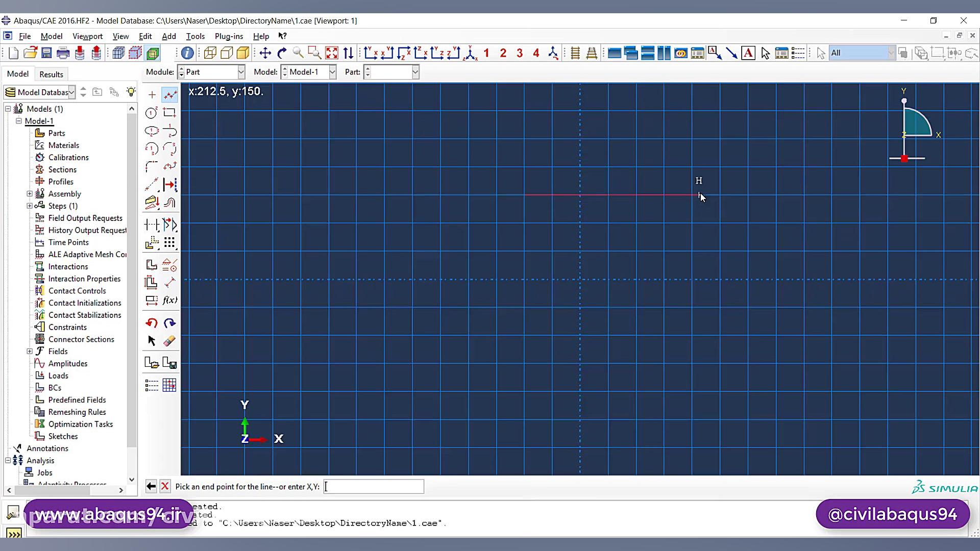Expand the Fields tree node
980x551 pixels.
pyautogui.click(x=30, y=352)
